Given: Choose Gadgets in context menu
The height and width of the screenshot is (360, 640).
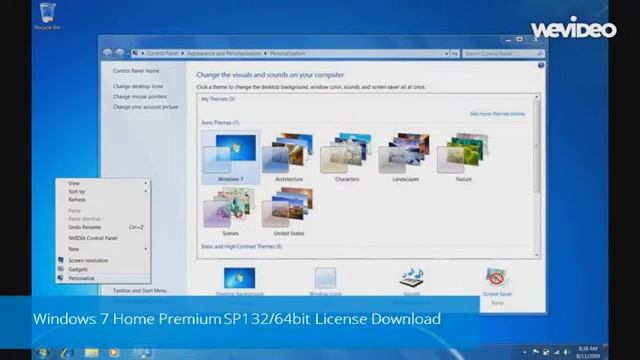Looking at the screenshot, I should tap(103, 269).
